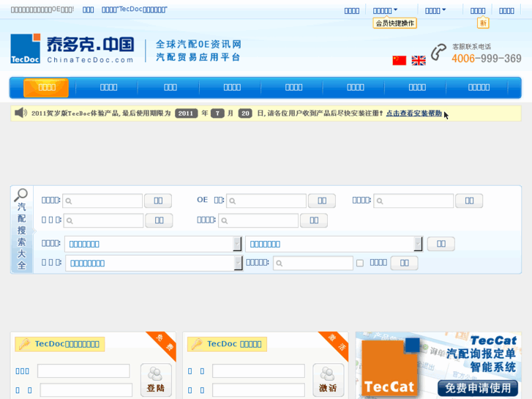Image resolution: width=532 pixels, height=399 pixels.
Task: Focus the second input in the TecDoc login panel
Action: coord(86,389)
